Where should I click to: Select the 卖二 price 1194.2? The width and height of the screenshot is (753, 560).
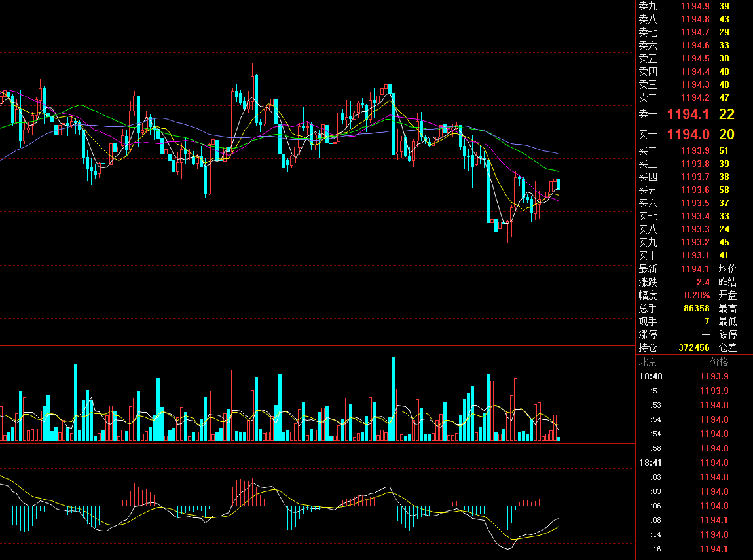click(x=695, y=97)
